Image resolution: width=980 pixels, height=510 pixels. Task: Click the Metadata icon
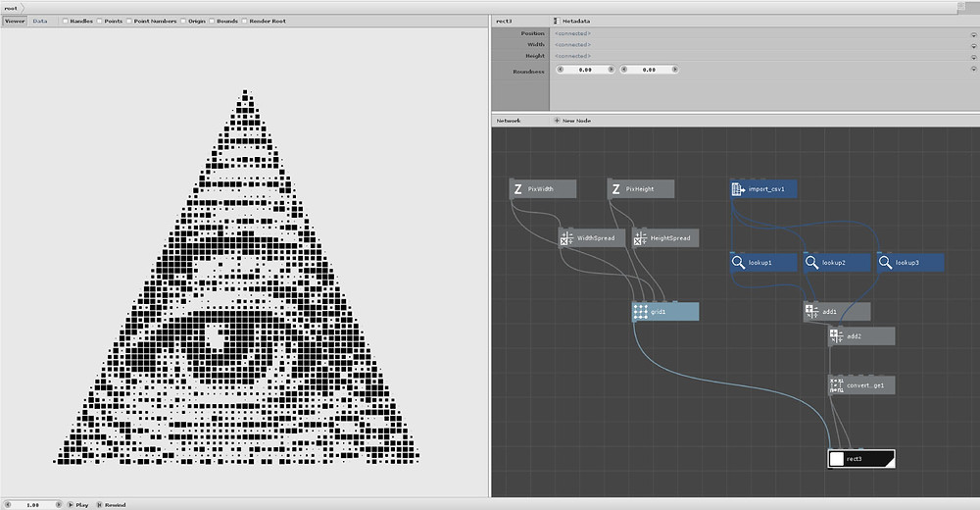pyautogui.click(x=557, y=21)
